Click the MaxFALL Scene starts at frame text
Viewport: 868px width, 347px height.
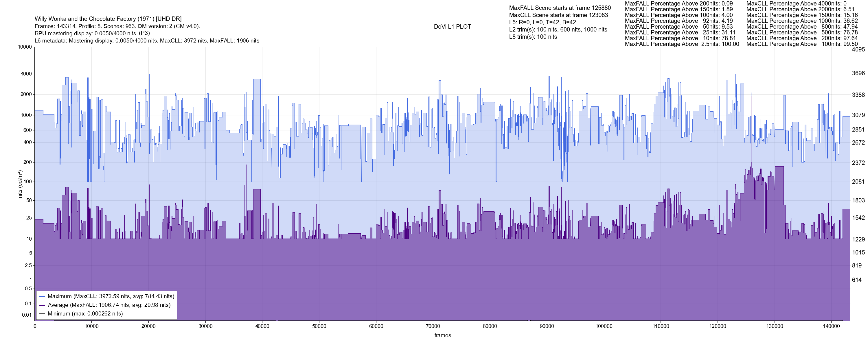tap(560, 8)
